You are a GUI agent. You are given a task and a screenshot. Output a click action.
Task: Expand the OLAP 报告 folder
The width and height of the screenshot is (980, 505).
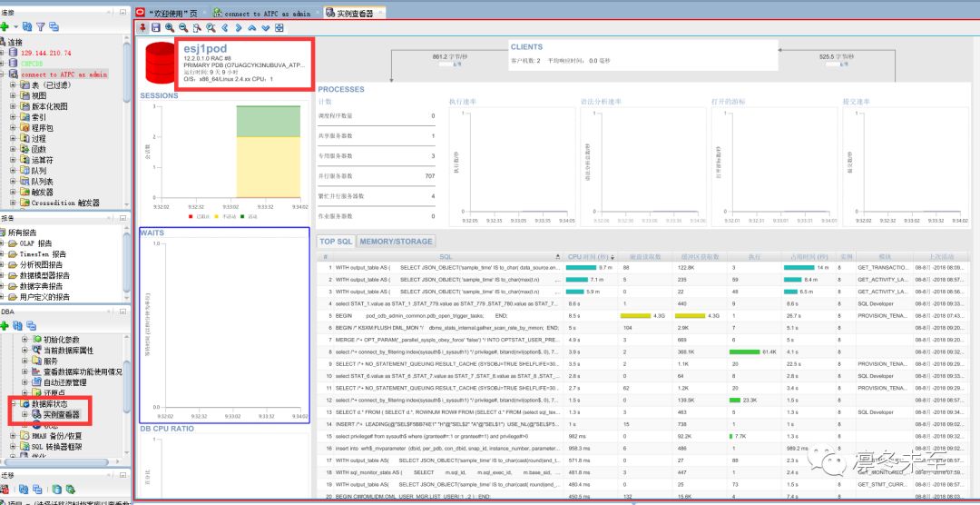(x=4, y=243)
